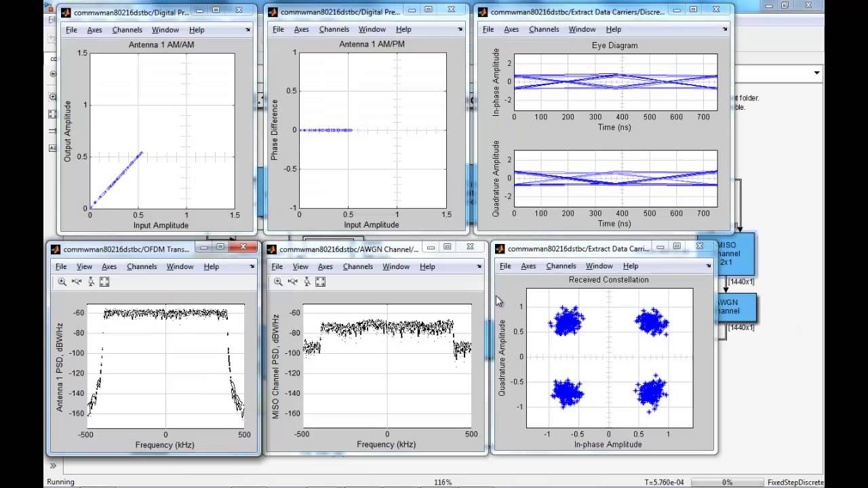Open Window menu in OFDM Transmitter scope
The image size is (868, 488).
click(180, 266)
